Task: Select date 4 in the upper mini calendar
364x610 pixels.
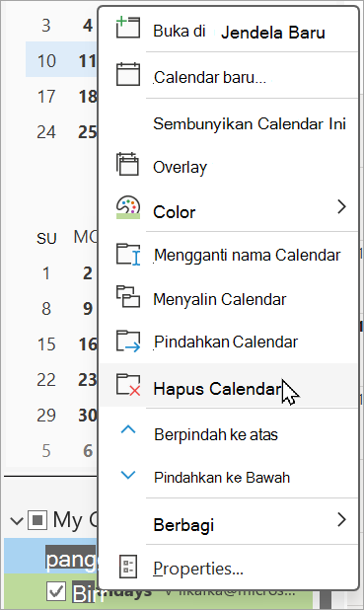Action: tap(88, 26)
